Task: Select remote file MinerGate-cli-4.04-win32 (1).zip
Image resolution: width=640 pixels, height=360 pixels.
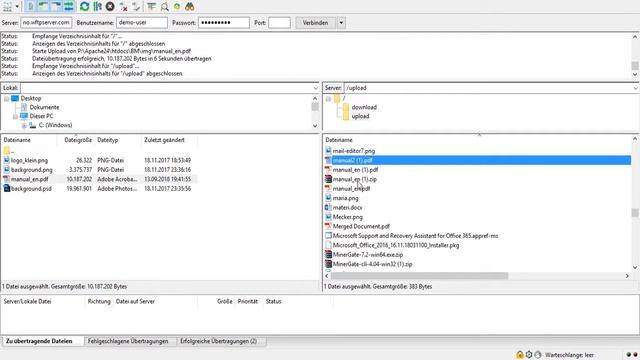Action: [x=372, y=264]
